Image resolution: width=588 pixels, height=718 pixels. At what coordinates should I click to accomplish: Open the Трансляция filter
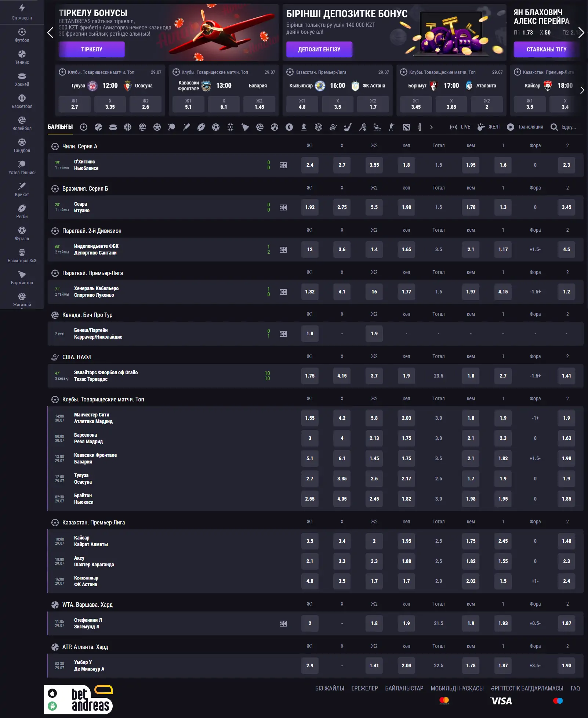(x=525, y=127)
